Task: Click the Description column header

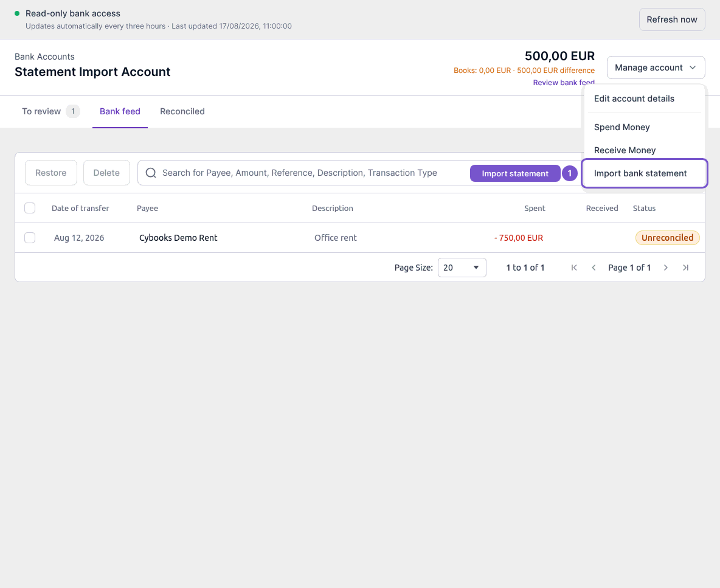Action: pyautogui.click(x=333, y=208)
